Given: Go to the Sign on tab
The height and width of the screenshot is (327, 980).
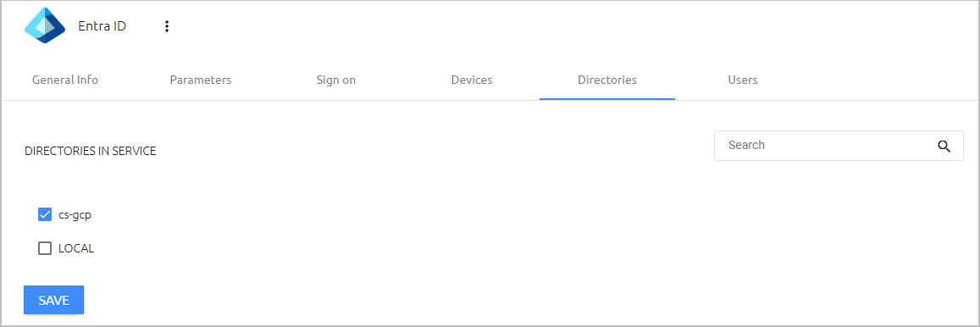Looking at the screenshot, I should pyautogui.click(x=336, y=80).
